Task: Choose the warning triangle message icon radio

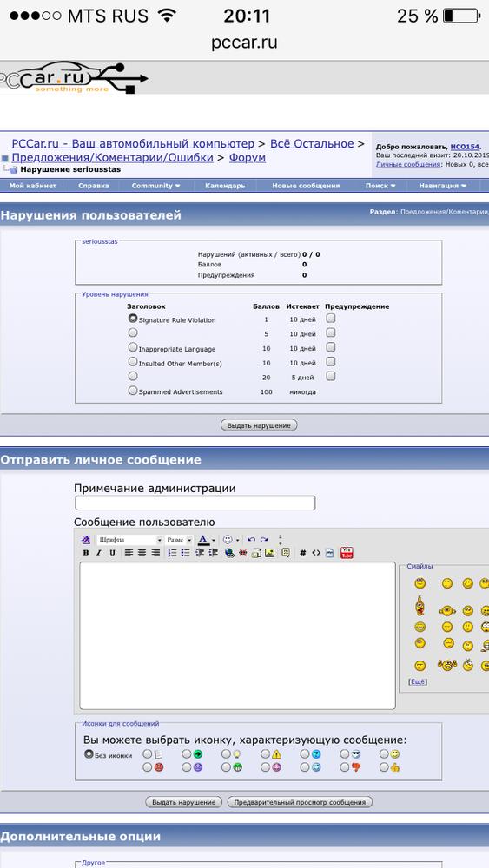Action: tap(265, 754)
